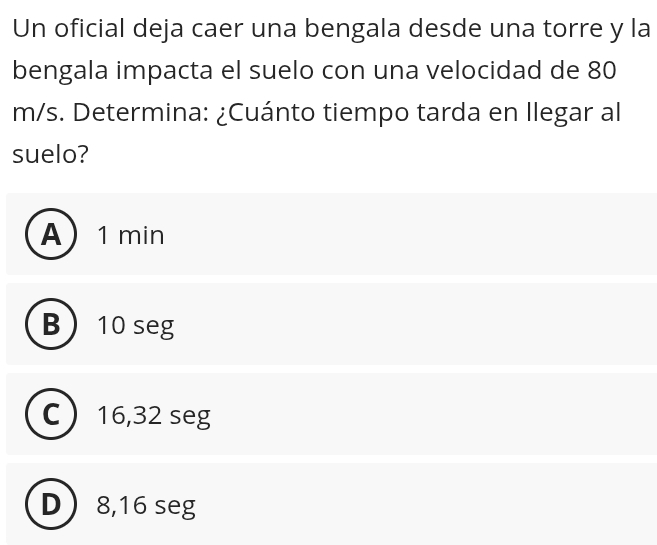Click blank space in option A row

[420, 235]
